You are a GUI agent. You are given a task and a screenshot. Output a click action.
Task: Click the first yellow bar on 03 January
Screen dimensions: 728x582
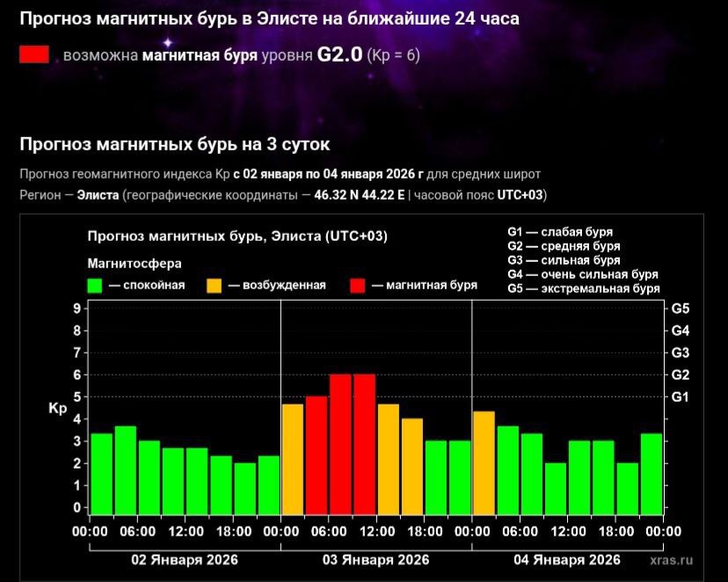tap(292, 457)
